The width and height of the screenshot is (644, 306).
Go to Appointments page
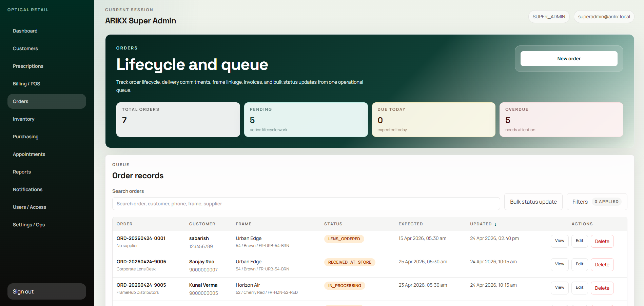(29, 154)
